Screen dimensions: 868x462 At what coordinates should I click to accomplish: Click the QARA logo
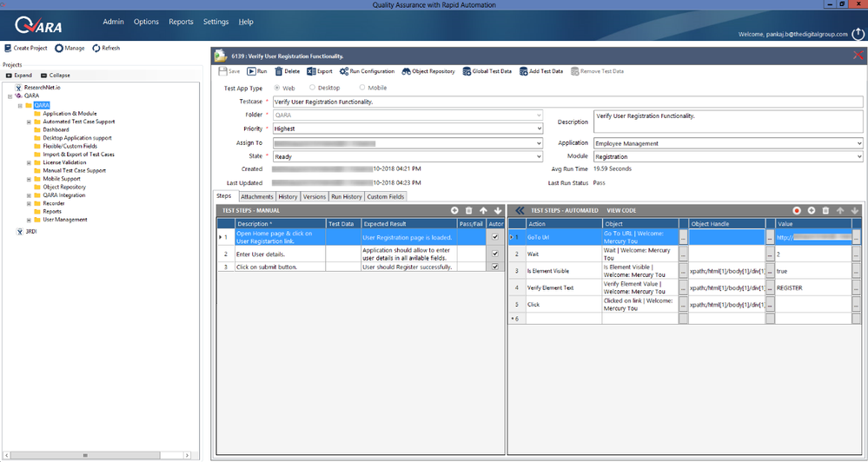[x=38, y=25]
